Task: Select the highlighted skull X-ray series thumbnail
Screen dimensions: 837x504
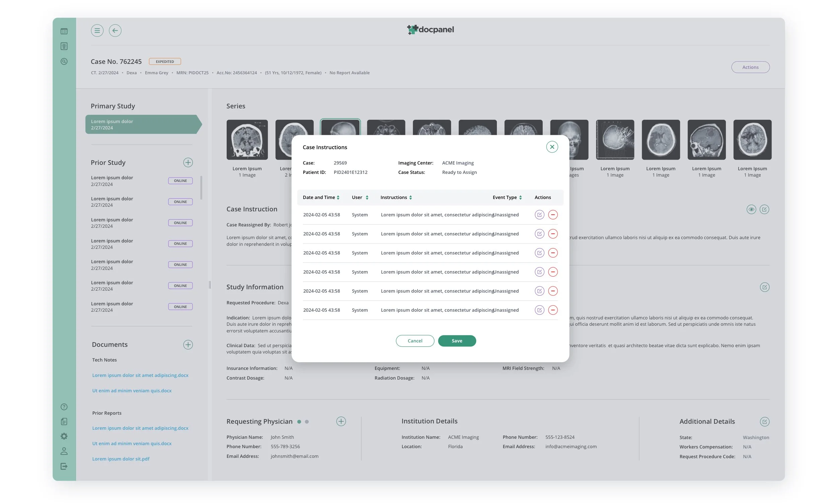Action: (340, 129)
